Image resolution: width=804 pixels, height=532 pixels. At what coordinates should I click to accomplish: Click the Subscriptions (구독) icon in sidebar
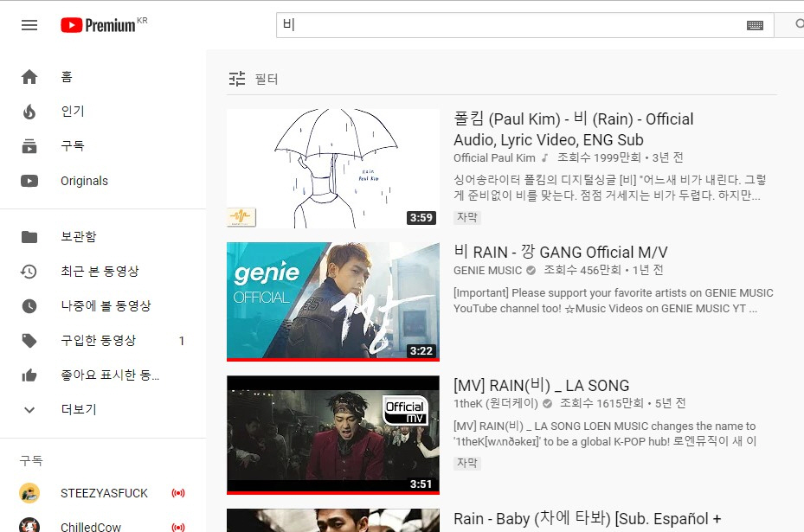[29, 146]
